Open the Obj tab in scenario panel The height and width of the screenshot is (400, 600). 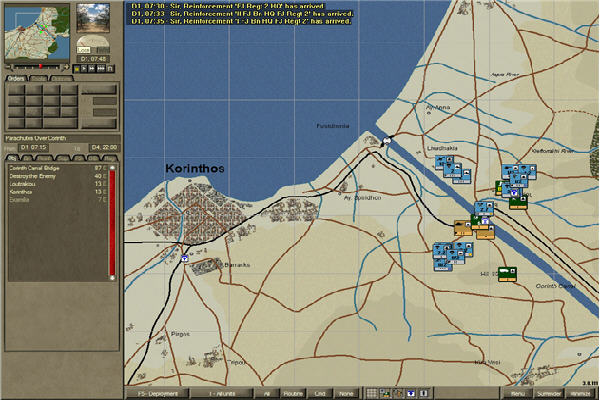pyautogui.click(x=12, y=158)
